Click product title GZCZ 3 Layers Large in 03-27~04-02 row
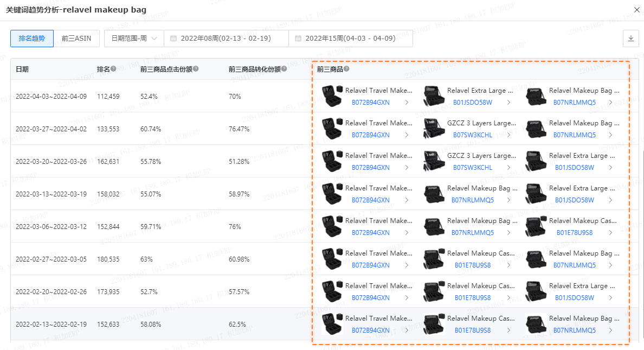The width and height of the screenshot is (644, 350). pyautogui.click(x=482, y=123)
